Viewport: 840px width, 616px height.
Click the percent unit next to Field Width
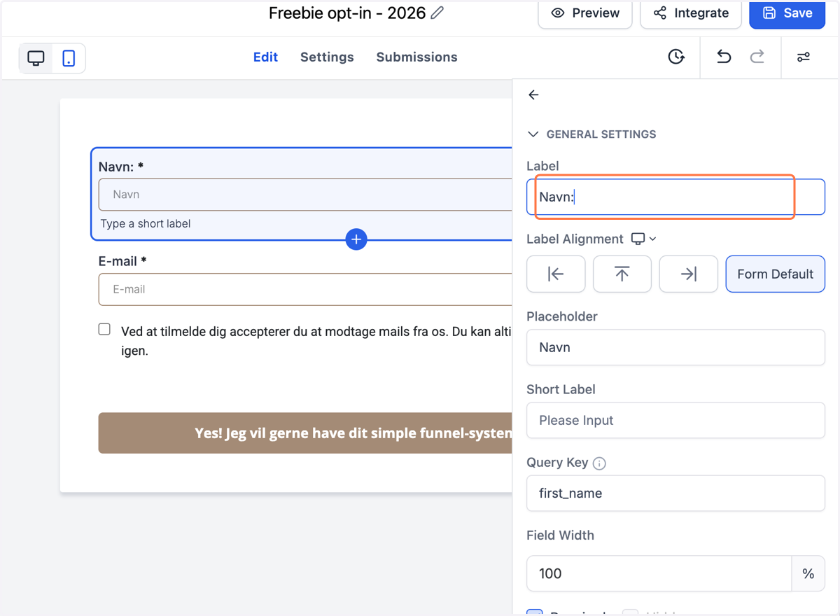[x=808, y=573]
